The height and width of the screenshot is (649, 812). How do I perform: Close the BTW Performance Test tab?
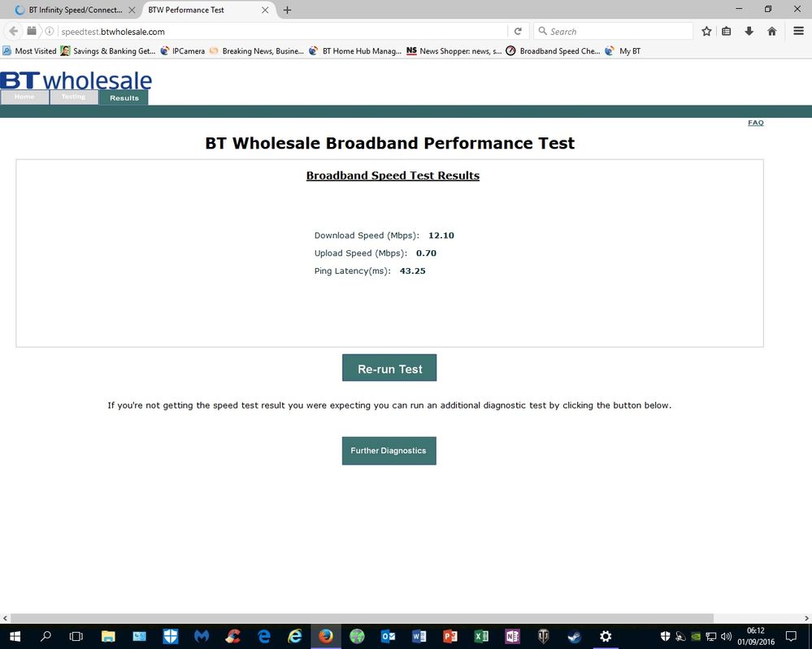(265, 10)
